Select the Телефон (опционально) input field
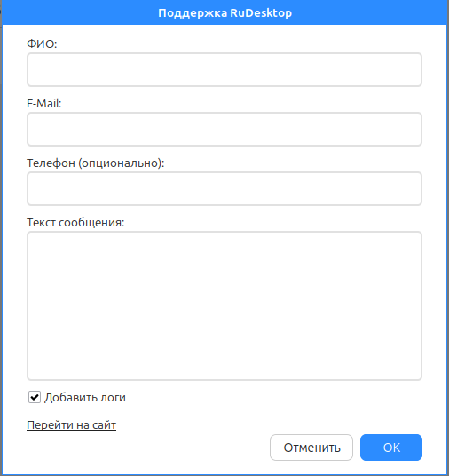449x476 pixels. [x=224, y=189]
